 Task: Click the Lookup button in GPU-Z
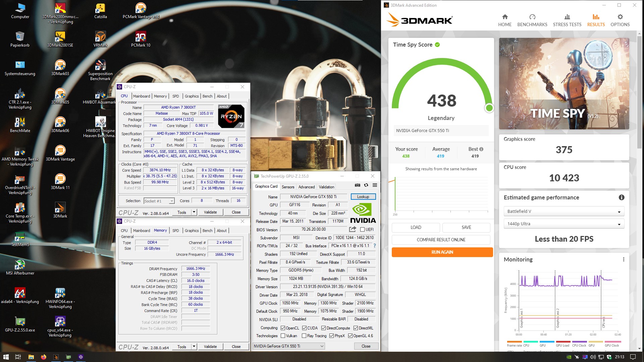pyautogui.click(x=363, y=197)
